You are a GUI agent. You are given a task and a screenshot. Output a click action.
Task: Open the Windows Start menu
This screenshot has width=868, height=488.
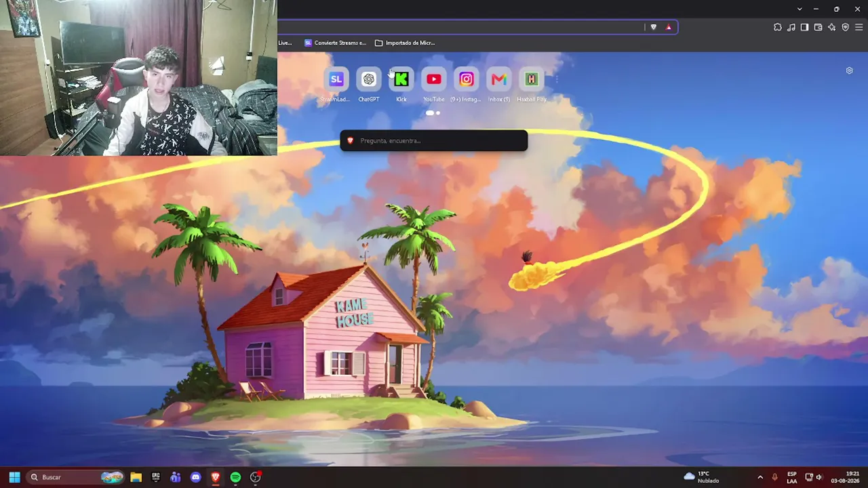[x=14, y=477]
